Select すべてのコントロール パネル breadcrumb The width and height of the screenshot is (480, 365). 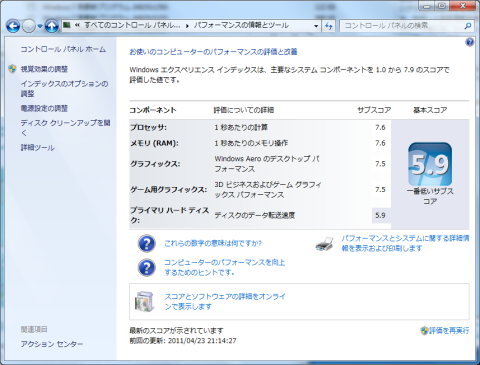(132, 25)
